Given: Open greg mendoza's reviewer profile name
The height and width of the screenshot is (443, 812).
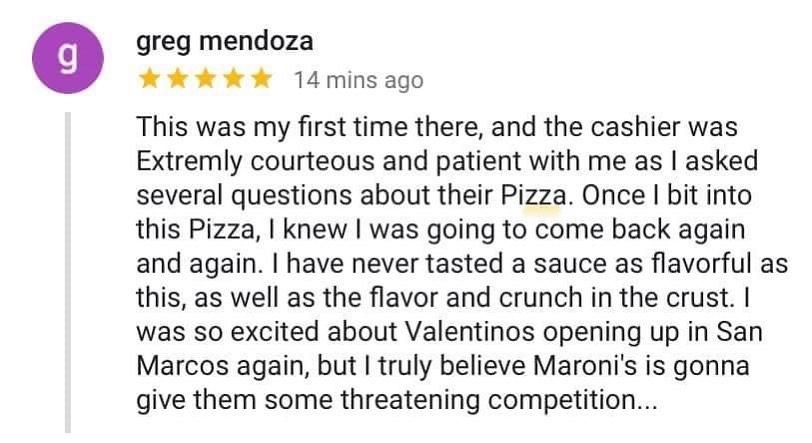Looking at the screenshot, I should 224,42.
